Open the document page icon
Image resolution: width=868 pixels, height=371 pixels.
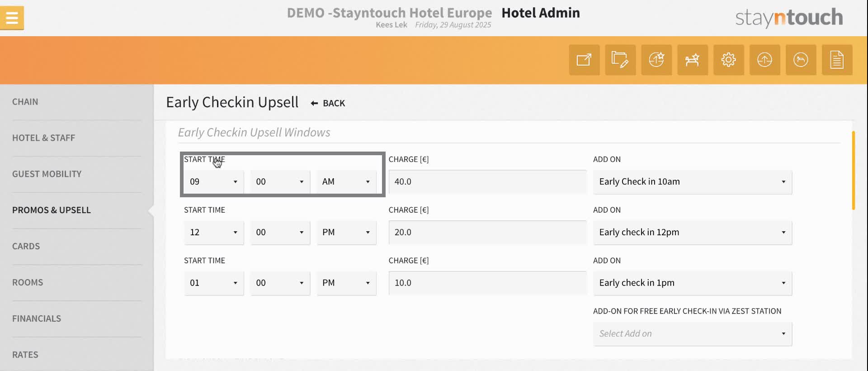pyautogui.click(x=837, y=60)
